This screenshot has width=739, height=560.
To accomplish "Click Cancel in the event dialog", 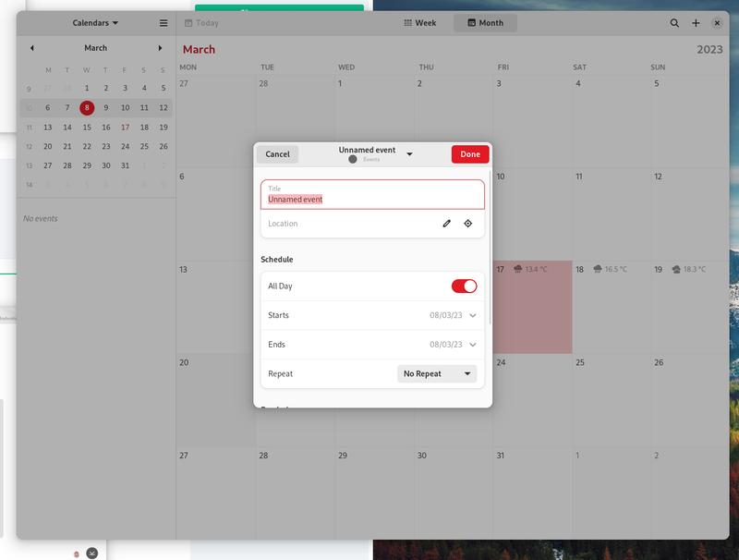I will (x=278, y=154).
